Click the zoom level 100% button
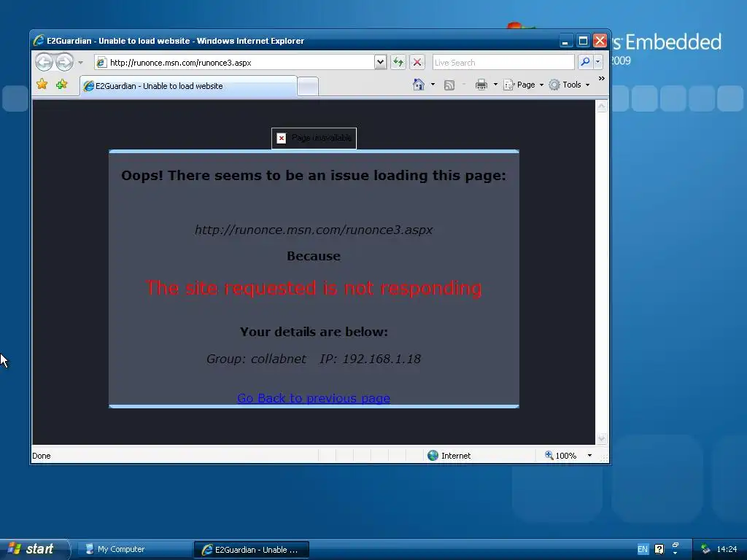This screenshot has height=560, width=747. tap(561, 456)
